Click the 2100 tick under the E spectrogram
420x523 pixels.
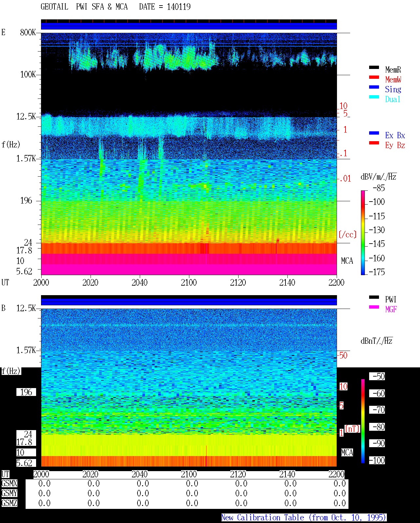pos(189,282)
